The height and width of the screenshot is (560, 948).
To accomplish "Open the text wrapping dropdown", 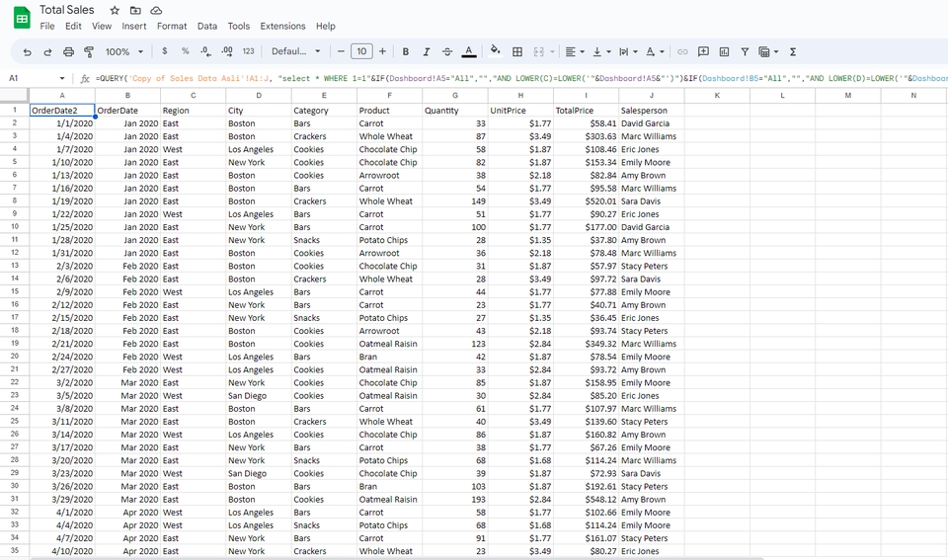I will [x=628, y=52].
